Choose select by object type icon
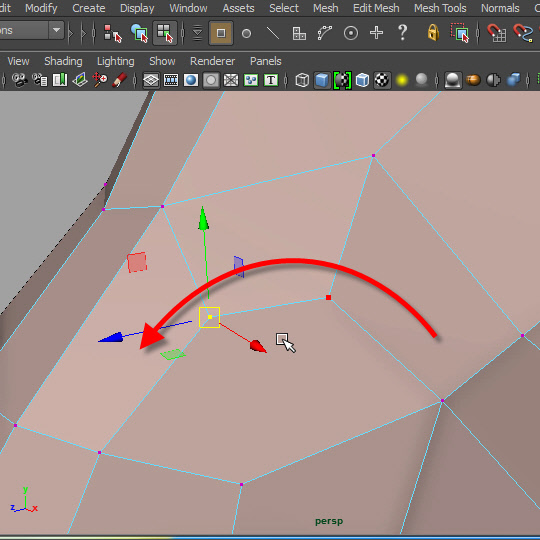The width and height of the screenshot is (540, 540). click(x=139, y=33)
